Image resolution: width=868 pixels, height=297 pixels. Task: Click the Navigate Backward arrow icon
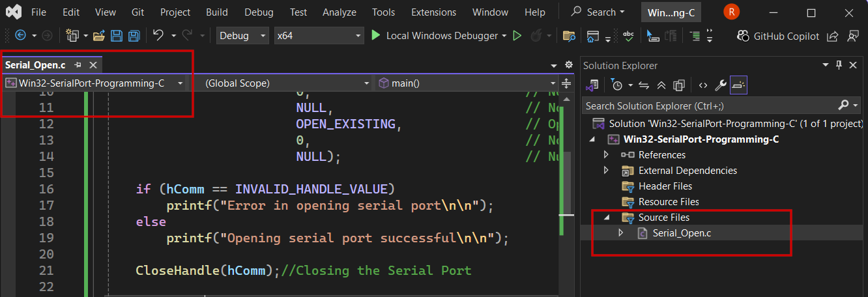[x=20, y=36]
